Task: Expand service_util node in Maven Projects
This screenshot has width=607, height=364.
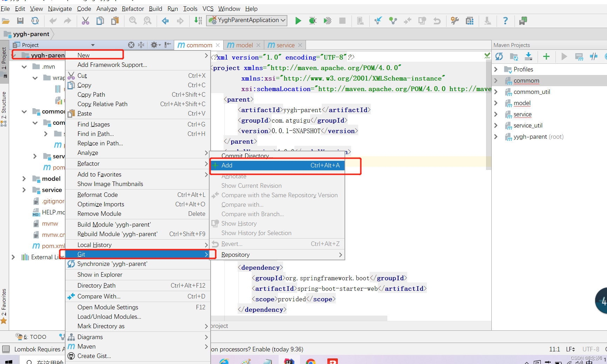Action: [496, 125]
